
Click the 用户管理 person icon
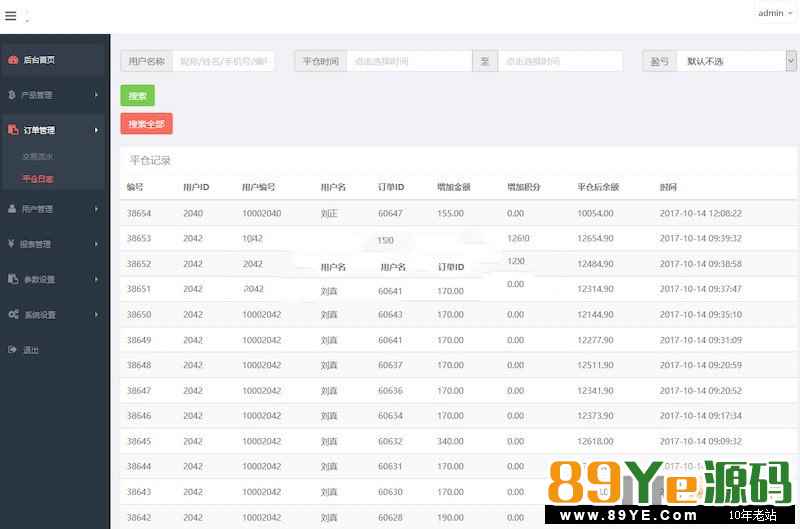click(x=12, y=209)
